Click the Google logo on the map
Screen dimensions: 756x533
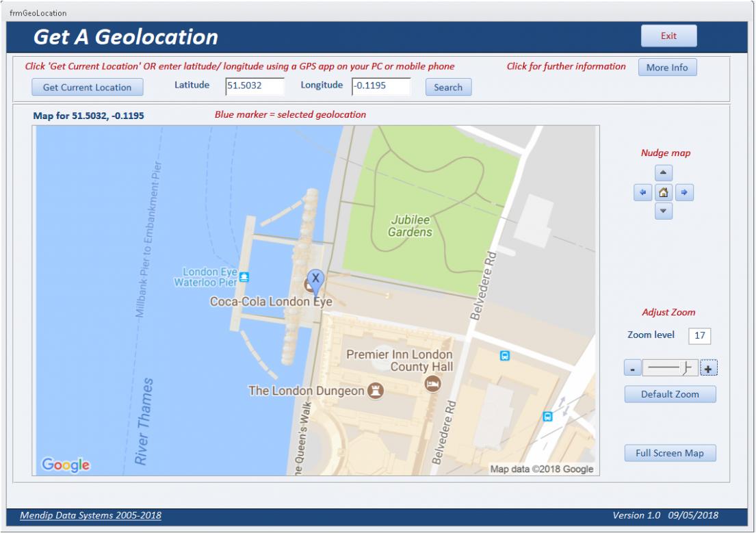[x=66, y=465]
